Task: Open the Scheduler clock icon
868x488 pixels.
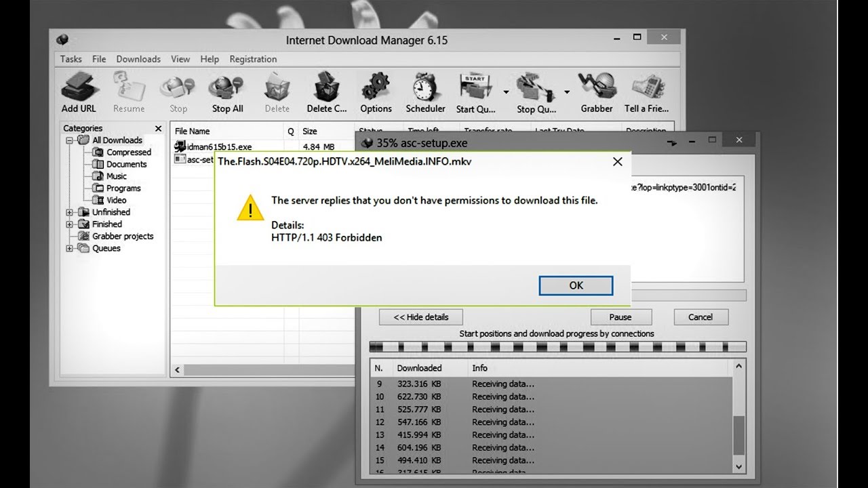Action: coord(425,93)
